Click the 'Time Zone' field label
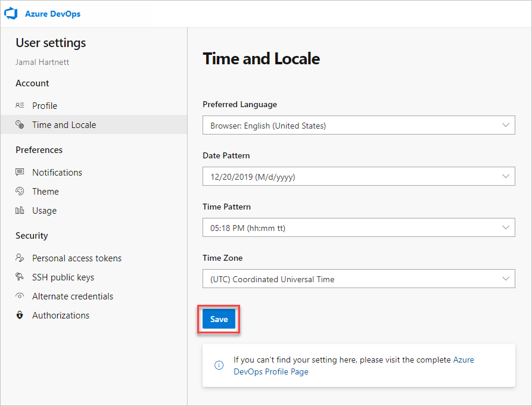Viewport: 532px width, 406px height. click(x=223, y=258)
